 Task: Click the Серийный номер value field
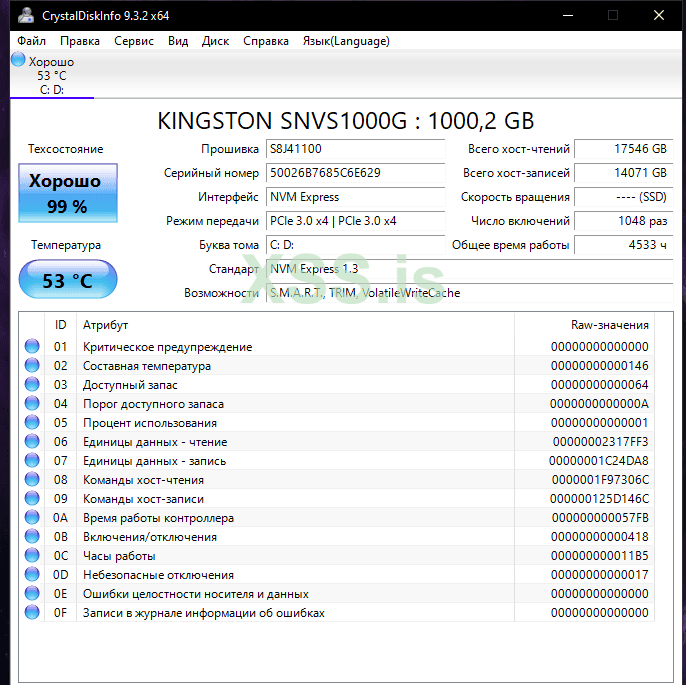(x=355, y=173)
